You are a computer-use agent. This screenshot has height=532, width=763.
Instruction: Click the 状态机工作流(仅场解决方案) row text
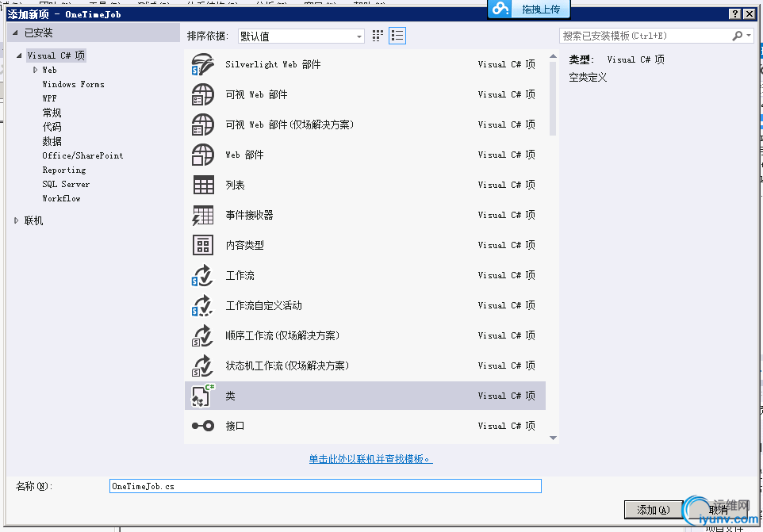click(287, 366)
